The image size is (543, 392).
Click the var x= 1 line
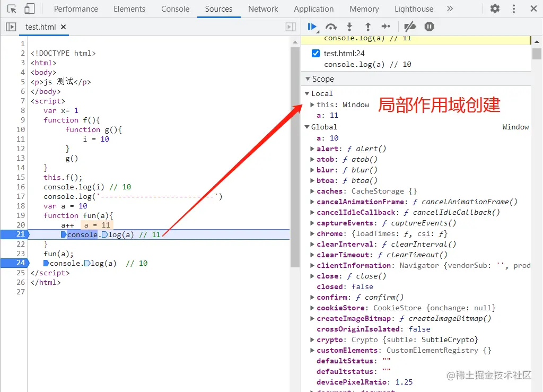click(x=61, y=110)
